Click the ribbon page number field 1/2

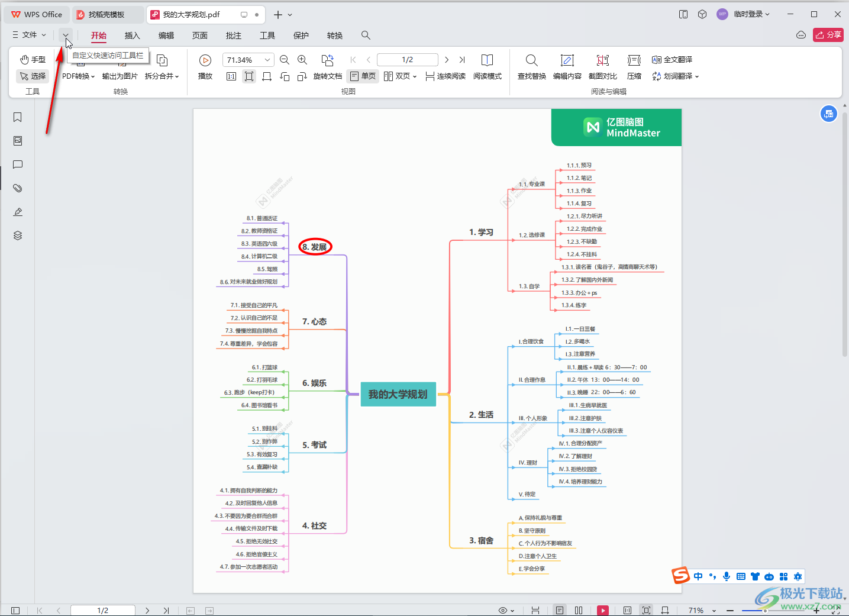(x=408, y=60)
